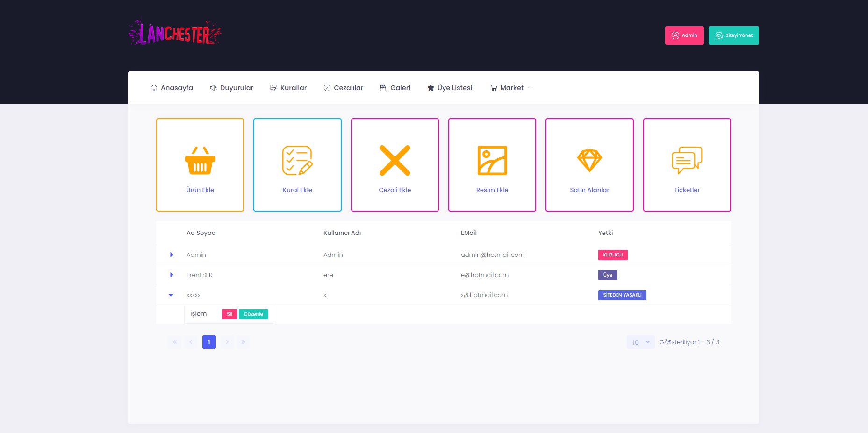
Task: Click the Lanchester logo
Action: (174, 33)
